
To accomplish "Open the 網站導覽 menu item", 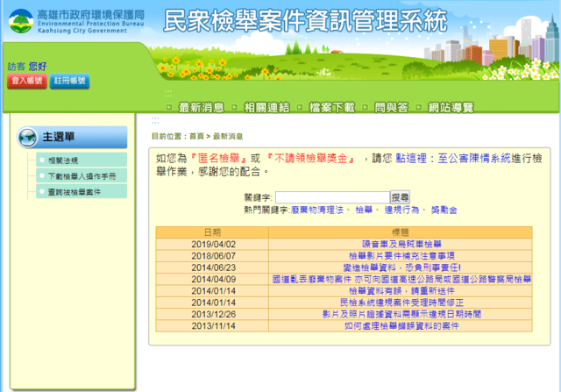I will (451, 107).
